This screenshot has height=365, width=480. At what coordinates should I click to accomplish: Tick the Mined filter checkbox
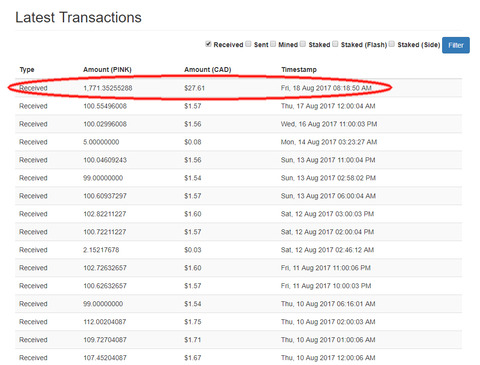pyautogui.click(x=273, y=44)
